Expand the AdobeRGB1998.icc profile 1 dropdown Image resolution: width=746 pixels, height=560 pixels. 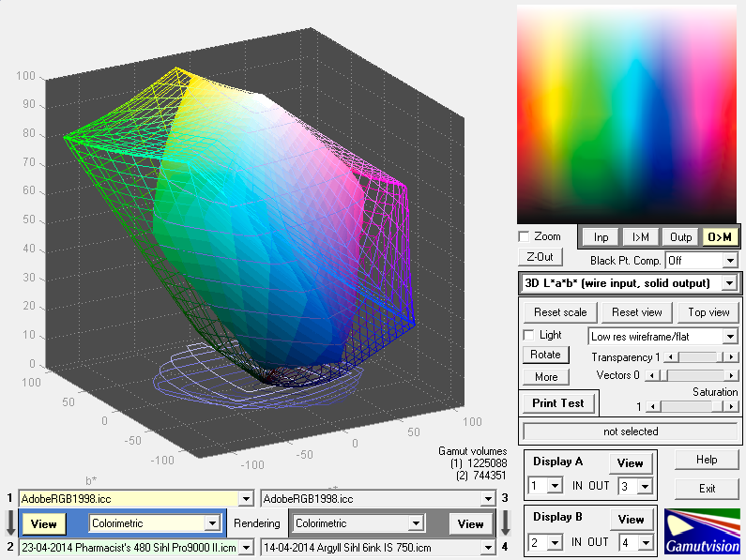pyautogui.click(x=247, y=499)
